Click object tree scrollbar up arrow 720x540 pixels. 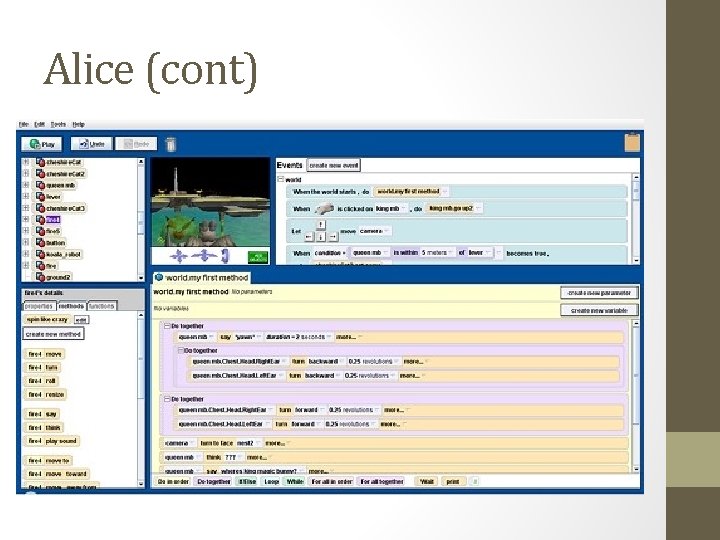141,162
